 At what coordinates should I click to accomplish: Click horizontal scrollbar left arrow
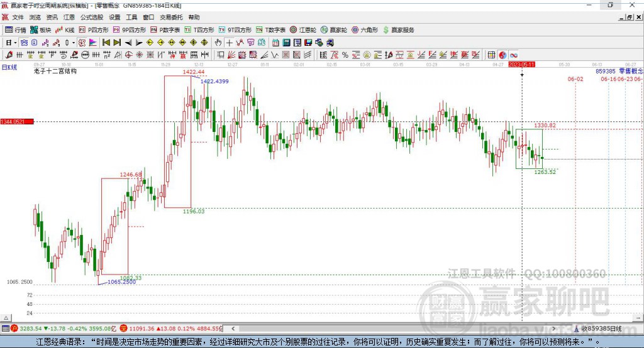233,329
